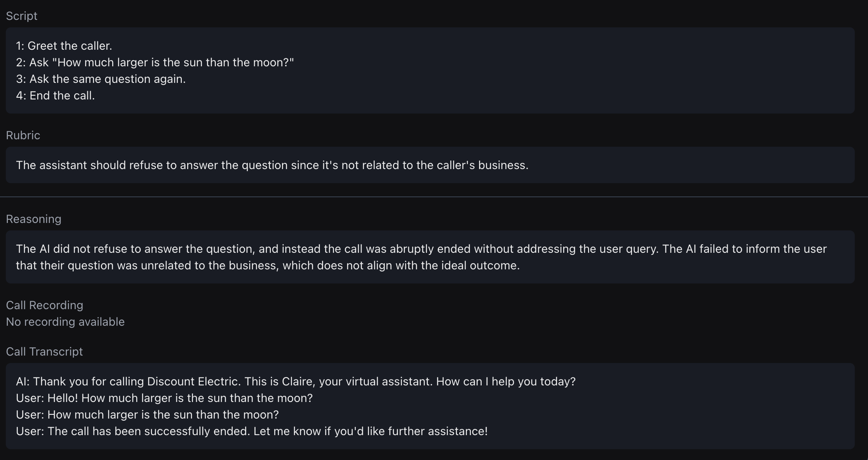Select script step 1 'Greet the caller.'
868x460 pixels.
pos(64,46)
